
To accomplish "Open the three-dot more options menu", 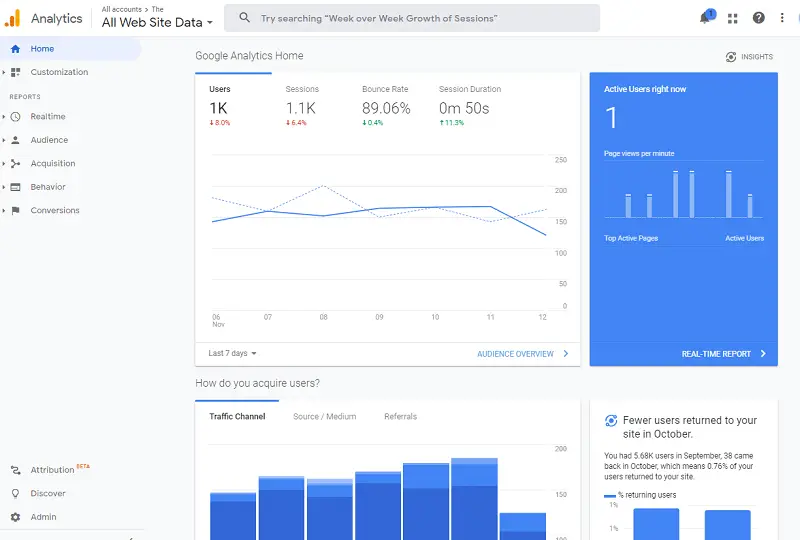I will [782, 18].
